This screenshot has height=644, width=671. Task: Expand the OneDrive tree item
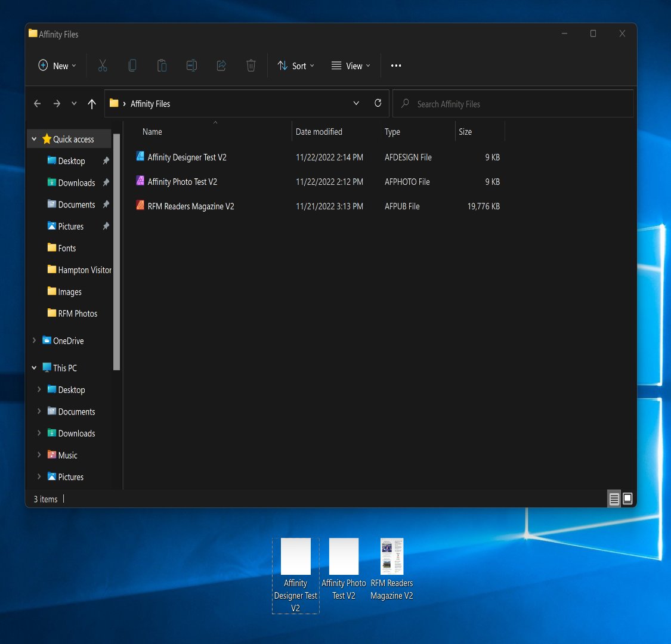click(x=34, y=340)
